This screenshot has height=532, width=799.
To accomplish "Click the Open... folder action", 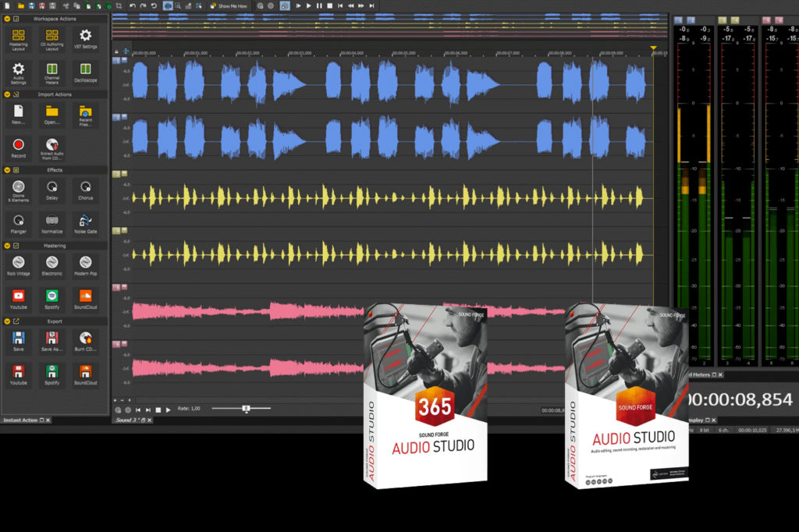I will (x=52, y=115).
